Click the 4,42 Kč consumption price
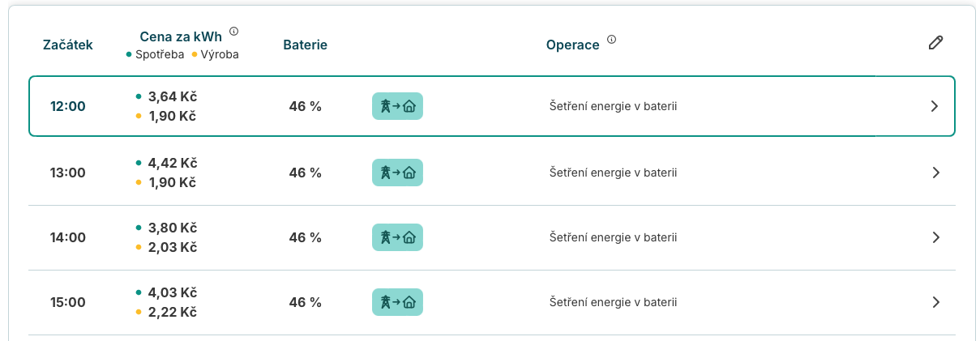Image resolution: width=980 pixels, height=341 pixels. (x=172, y=163)
